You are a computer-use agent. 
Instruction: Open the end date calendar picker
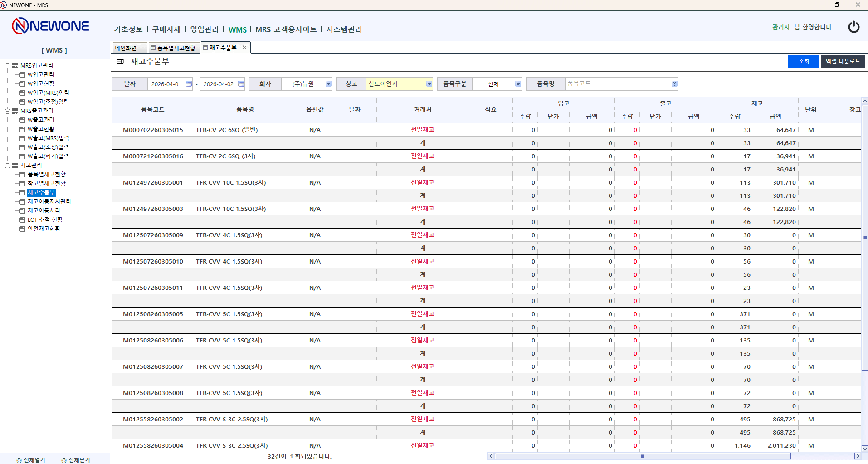click(241, 84)
